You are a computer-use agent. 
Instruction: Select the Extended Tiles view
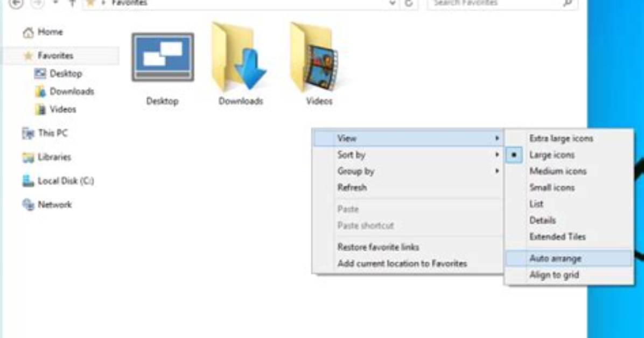point(569,237)
